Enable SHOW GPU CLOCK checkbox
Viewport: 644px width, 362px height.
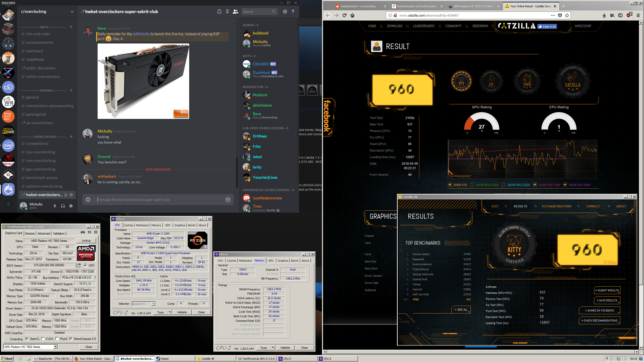472,185
